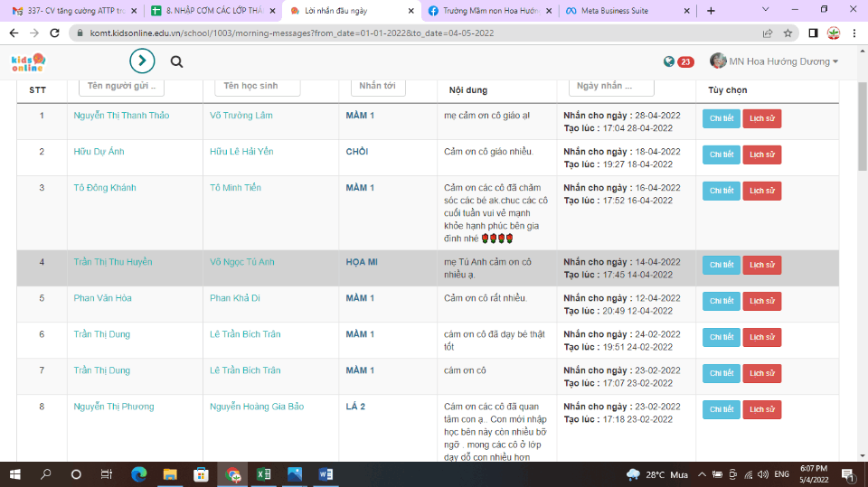Image resolution: width=868 pixels, height=487 pixels.
Task: Open the search magnifier icon
Action: pos(176,61)
